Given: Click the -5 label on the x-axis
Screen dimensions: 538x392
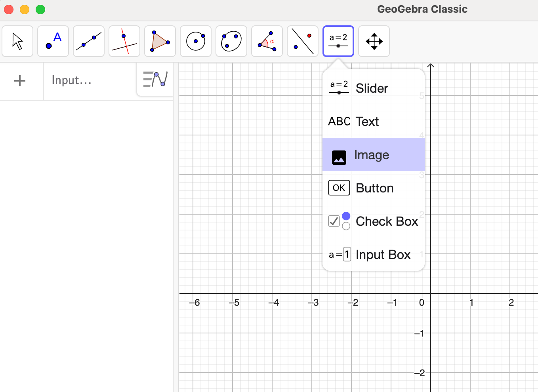Looking at the screenshot, I should click(x=234, y=303).
